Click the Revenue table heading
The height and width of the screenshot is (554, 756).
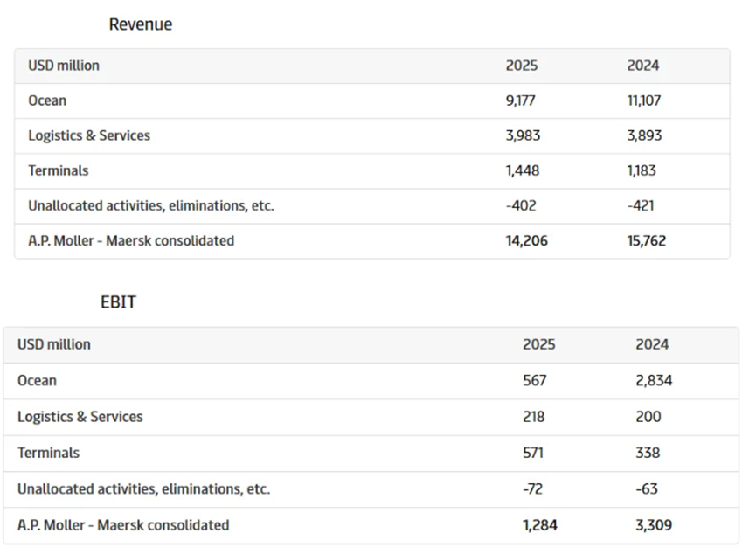coord(140,24)
